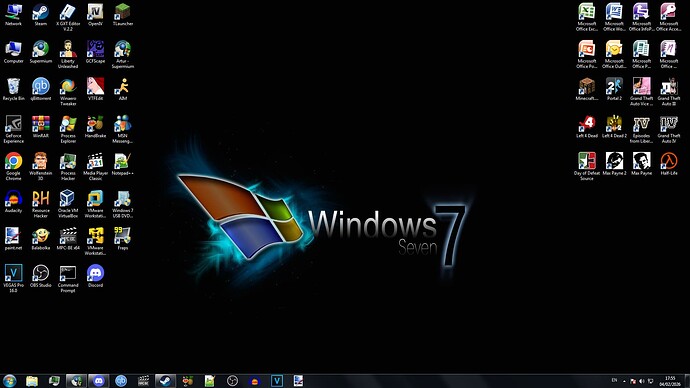Select the Microsoft Office Outlook shortcut

tap(614, 55)
